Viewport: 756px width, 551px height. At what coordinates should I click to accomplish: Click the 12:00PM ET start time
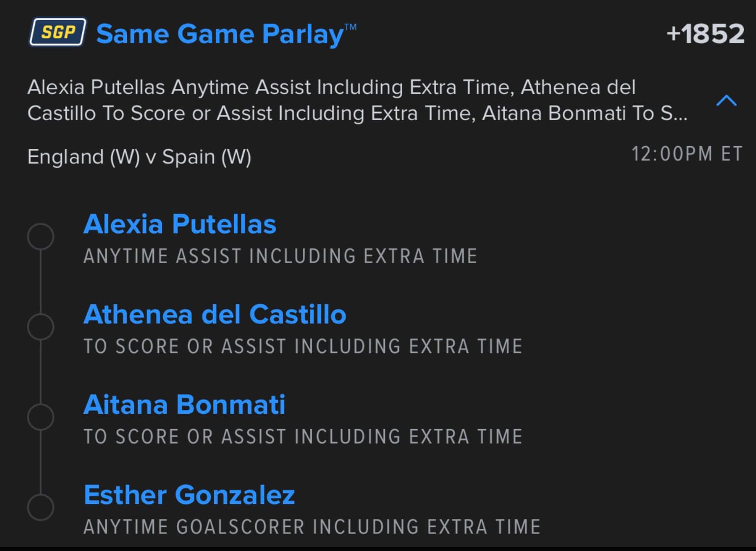click(x=686, y=154)
